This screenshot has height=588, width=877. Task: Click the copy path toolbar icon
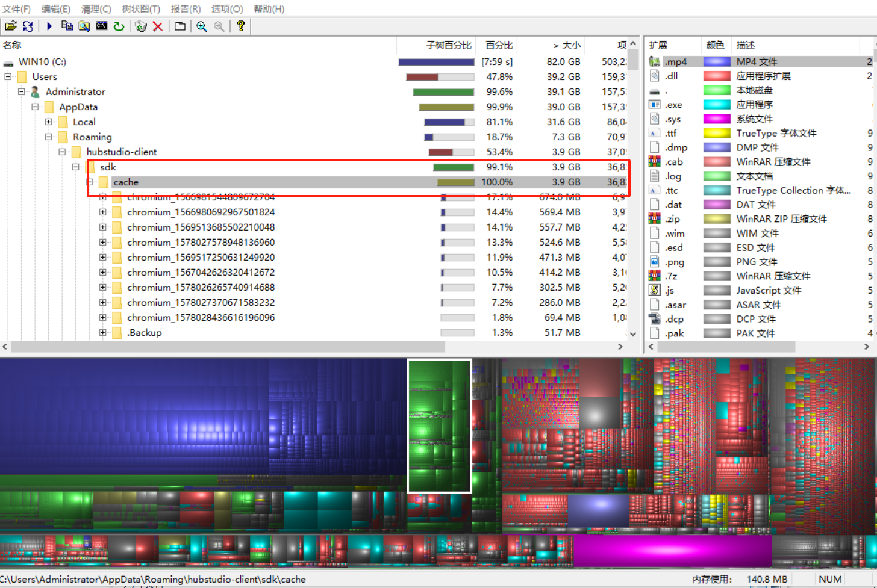[x=67, y=26]
